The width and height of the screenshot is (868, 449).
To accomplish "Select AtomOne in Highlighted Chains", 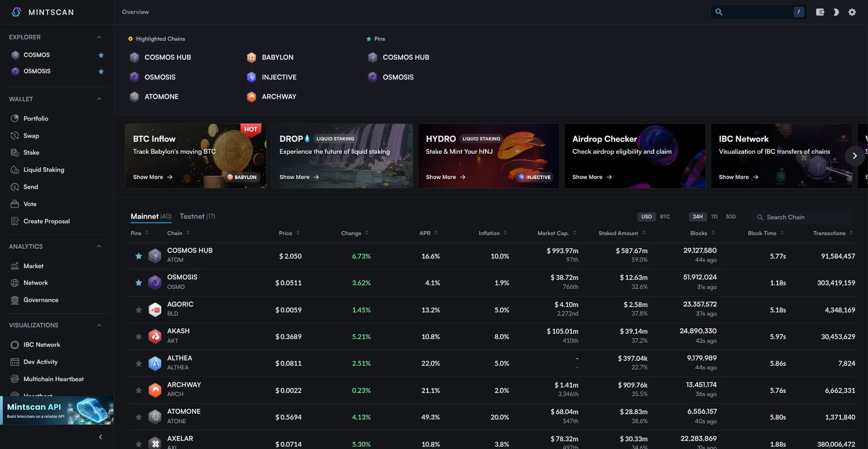I will [161, 97].
